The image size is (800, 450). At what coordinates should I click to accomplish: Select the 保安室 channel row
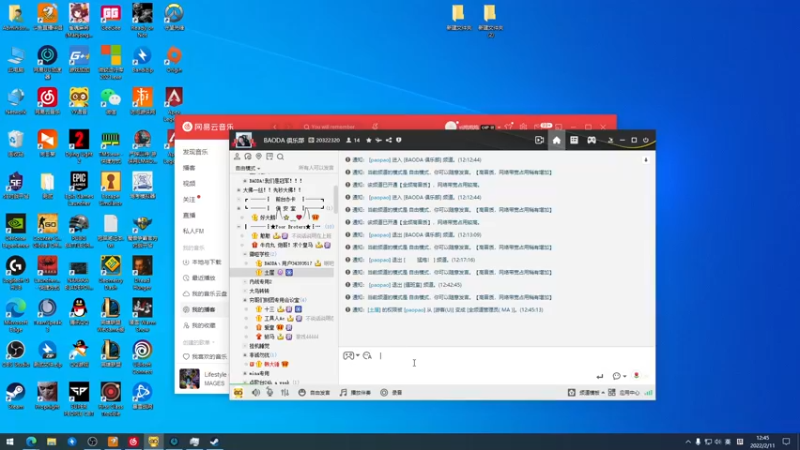284,208
